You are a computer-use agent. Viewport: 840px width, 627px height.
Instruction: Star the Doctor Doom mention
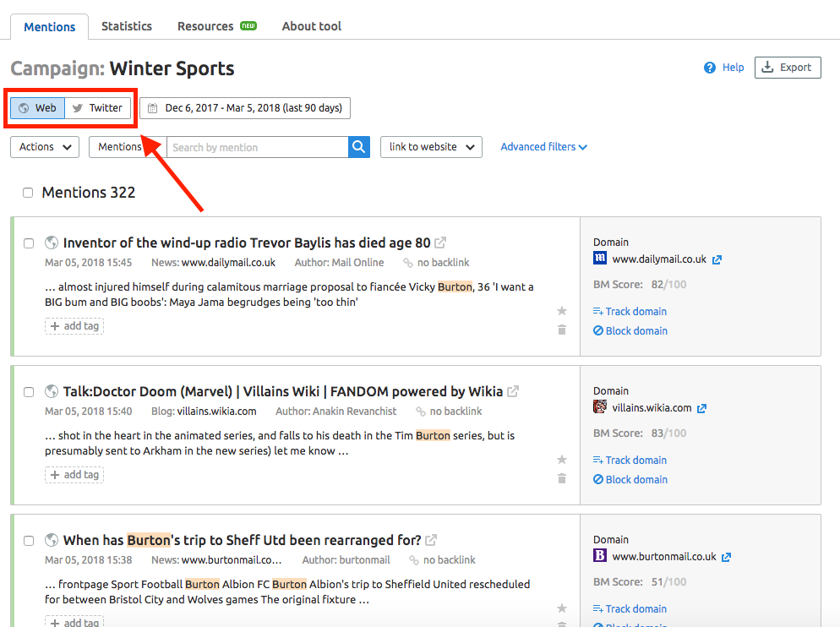click(562, 460)
